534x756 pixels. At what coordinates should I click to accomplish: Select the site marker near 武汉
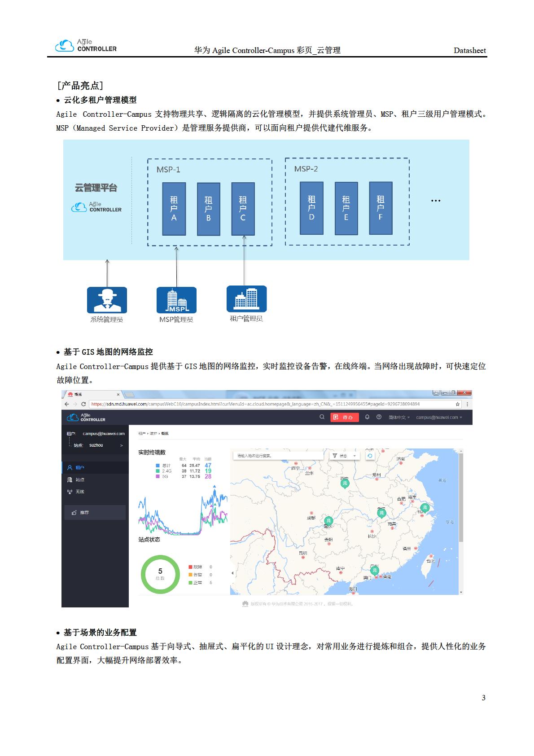381,513
